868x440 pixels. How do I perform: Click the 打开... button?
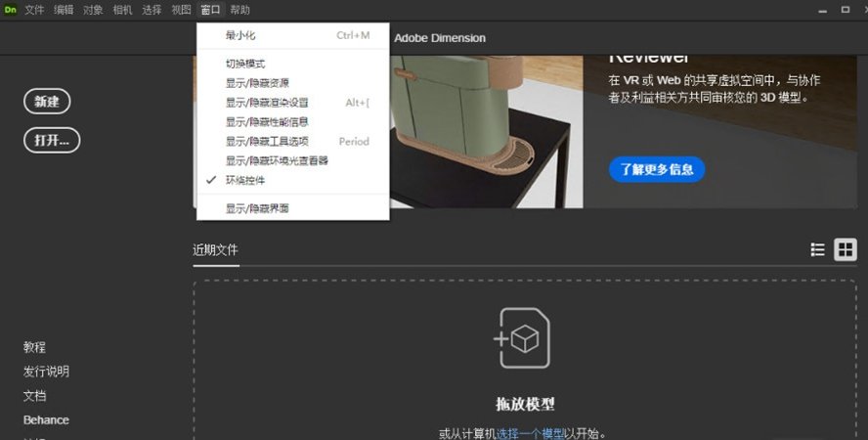[x=52, y=140]
